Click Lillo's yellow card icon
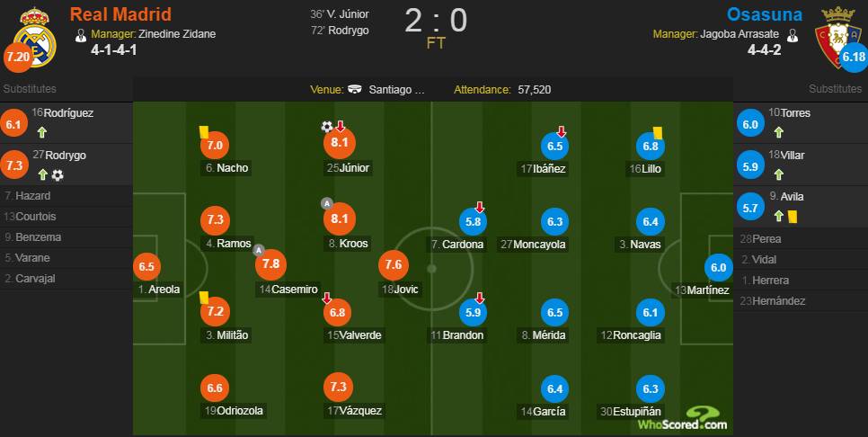868x437 pixels. [658, 132]
